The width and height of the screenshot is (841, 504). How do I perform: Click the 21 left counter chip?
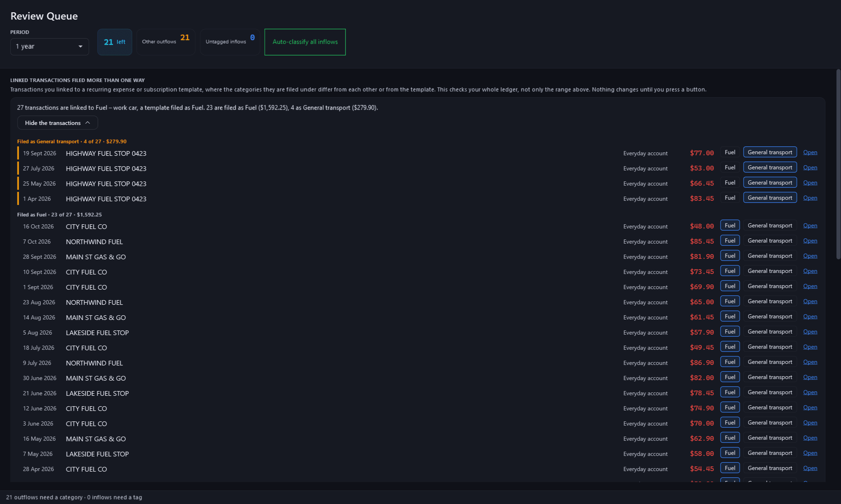(x=115, y=42)
